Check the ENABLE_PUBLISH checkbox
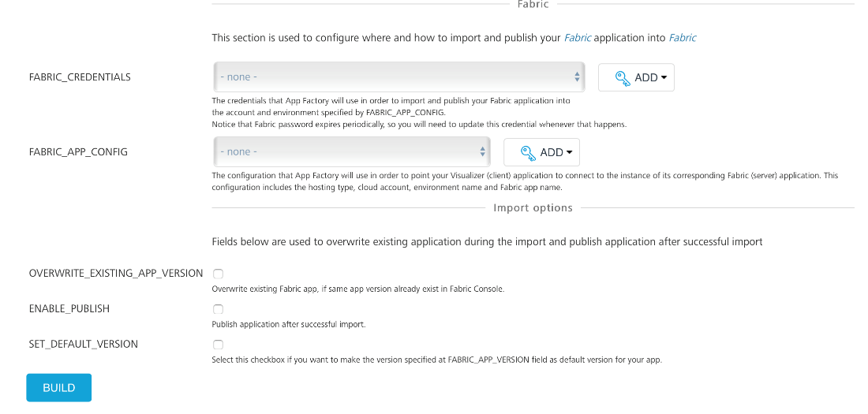 (218, 309)
